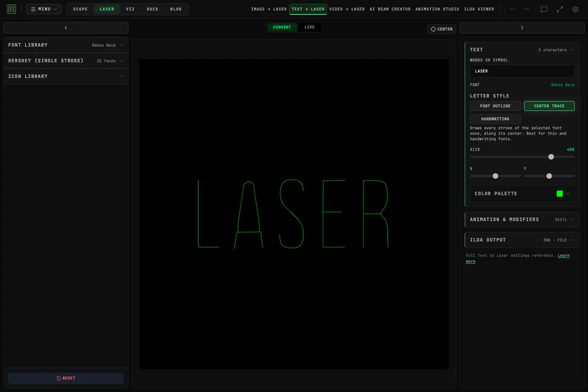Collapse the right panel with the right arrow
588x392 pixels.
pos(522,28)
